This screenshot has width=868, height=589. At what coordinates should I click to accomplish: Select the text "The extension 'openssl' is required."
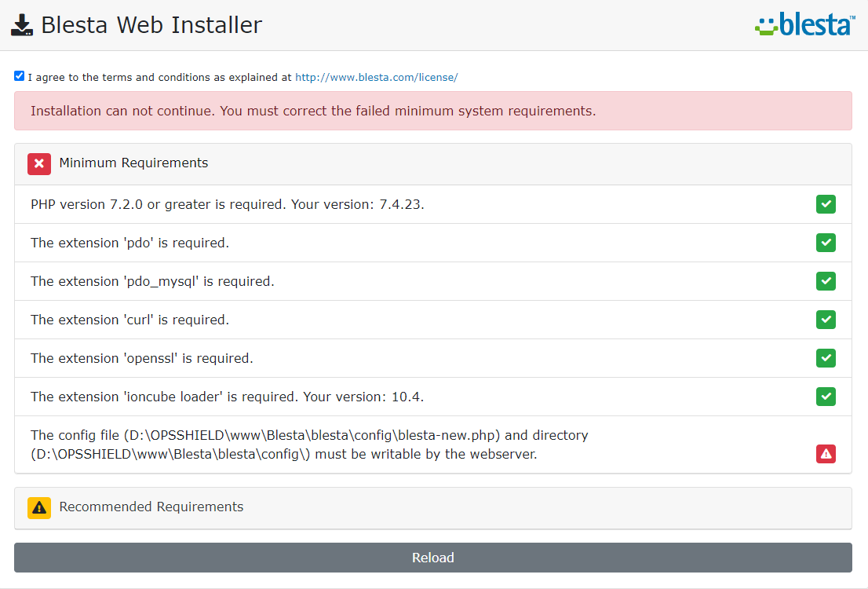point(142,358)
